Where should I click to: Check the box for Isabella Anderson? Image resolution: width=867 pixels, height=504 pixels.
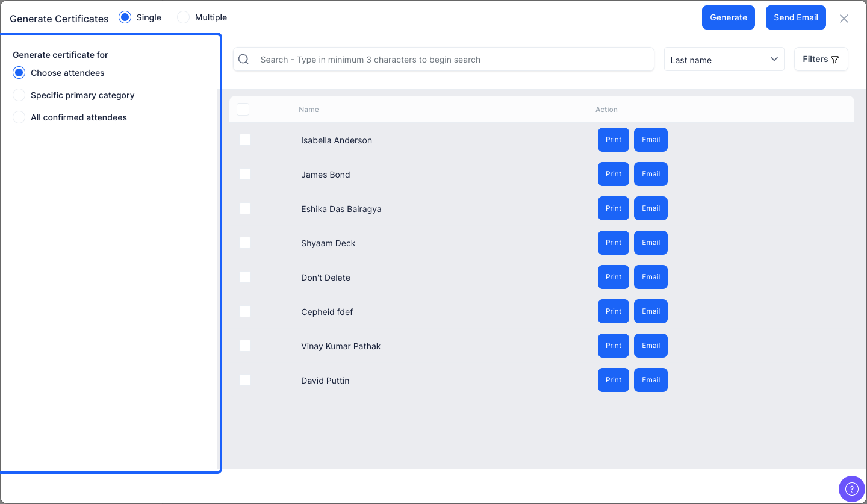click(x=245, y=140)
